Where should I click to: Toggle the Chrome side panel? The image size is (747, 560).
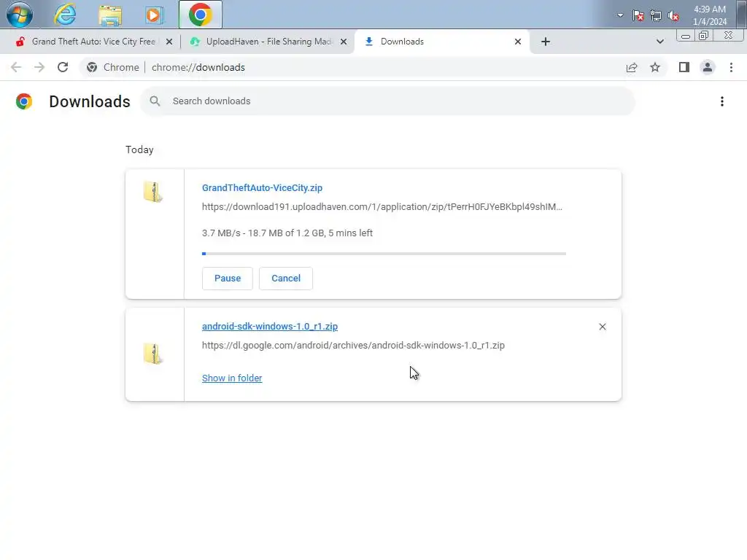click(684, 67)
